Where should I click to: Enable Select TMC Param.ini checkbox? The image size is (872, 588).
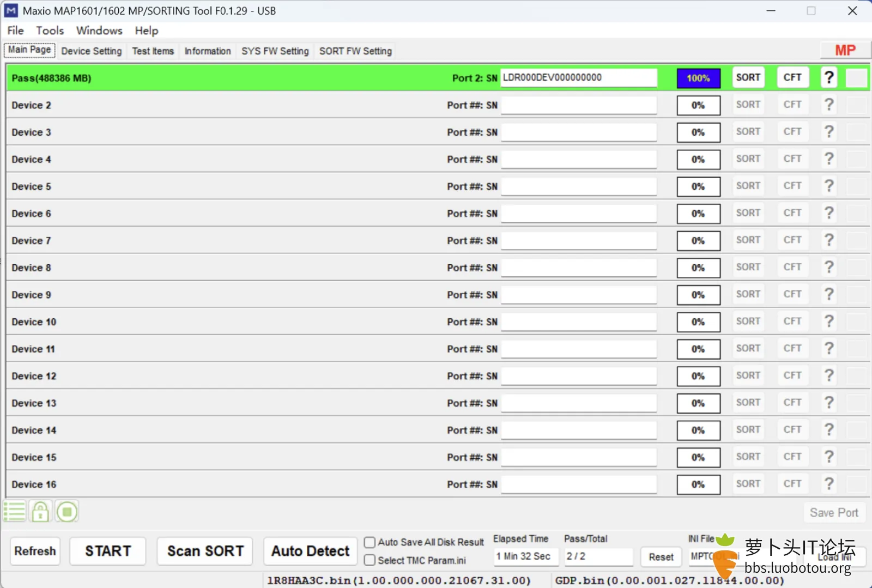370,560
